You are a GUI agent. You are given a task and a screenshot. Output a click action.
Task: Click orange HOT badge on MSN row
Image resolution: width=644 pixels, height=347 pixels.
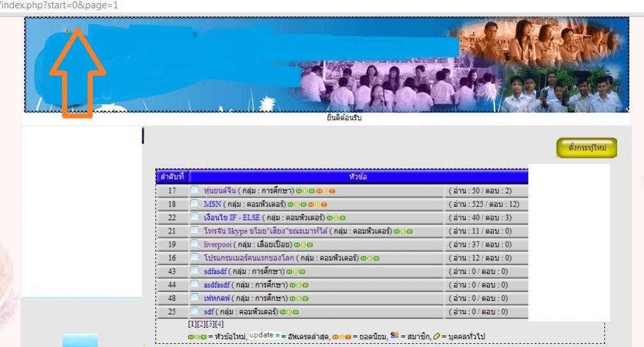318,204
